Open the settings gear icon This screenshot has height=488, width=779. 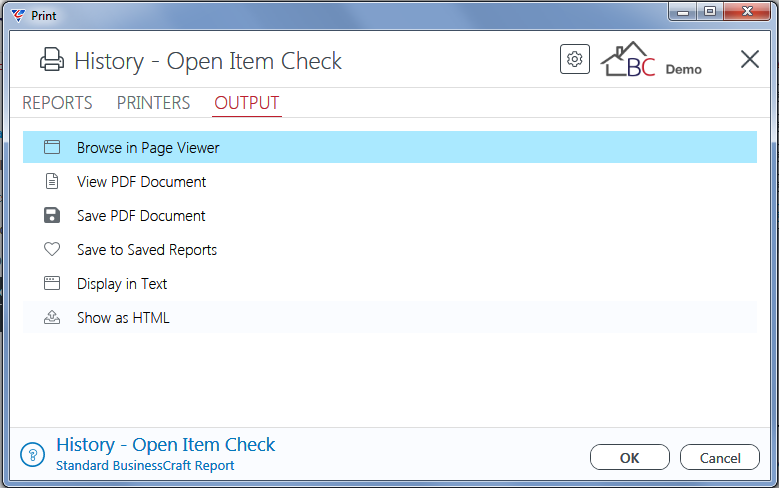click(574, 59)
